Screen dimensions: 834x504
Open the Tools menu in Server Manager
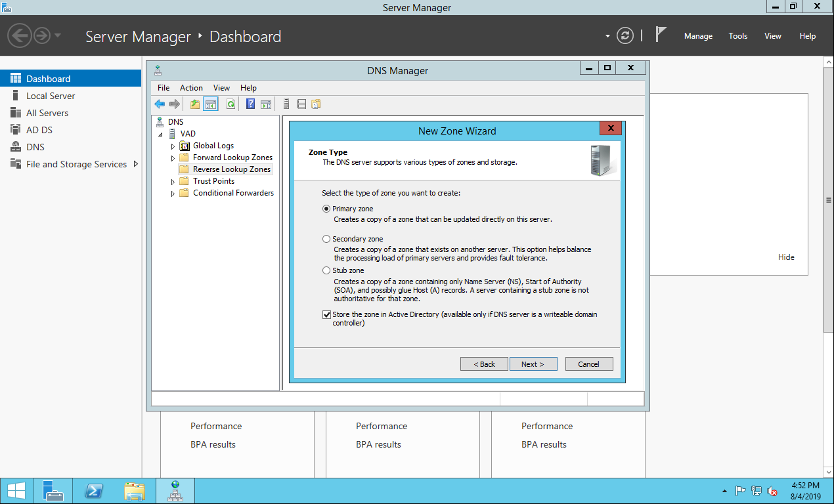[x=737, y=36]
